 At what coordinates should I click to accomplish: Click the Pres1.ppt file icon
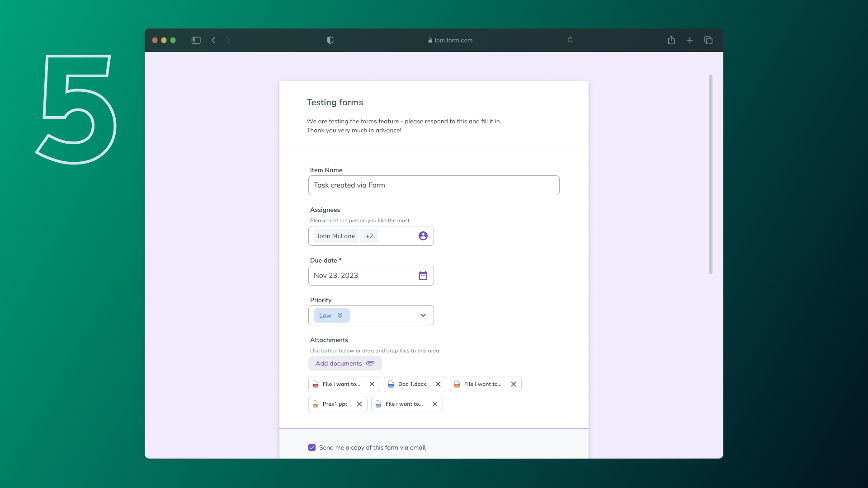pyautogui.click(x=316, y=404)
